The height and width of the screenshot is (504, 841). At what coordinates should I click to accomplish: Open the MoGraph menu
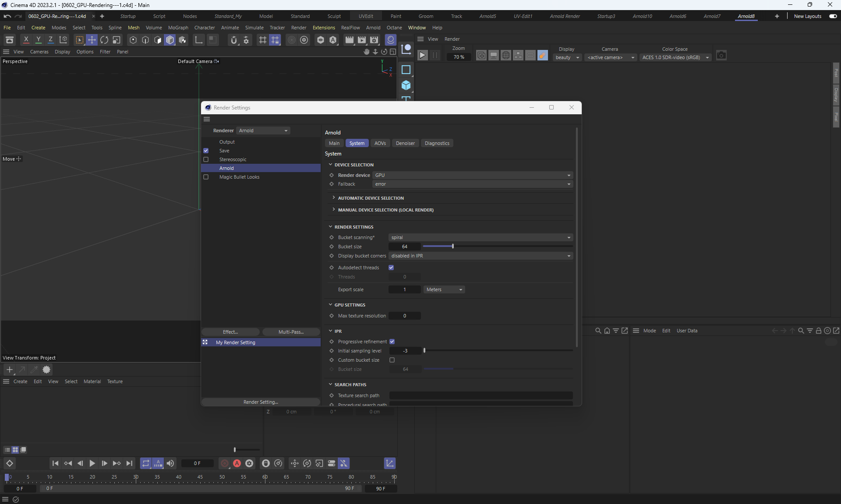point(178,28)
